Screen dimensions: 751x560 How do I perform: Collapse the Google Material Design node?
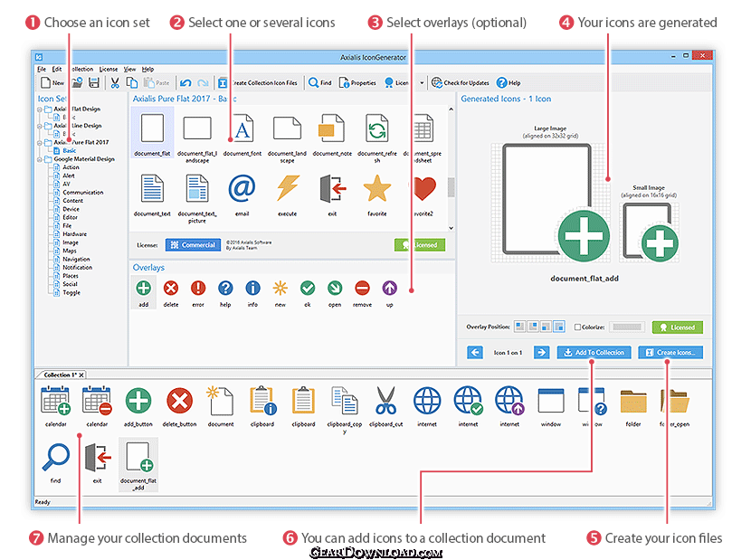(40, 159)
